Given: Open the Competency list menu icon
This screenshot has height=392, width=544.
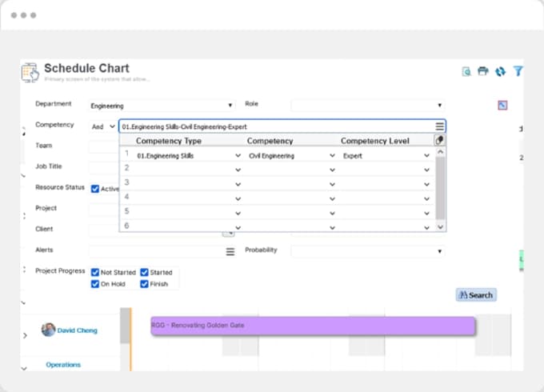Looking at the screenshot, I should coord(439,126).
